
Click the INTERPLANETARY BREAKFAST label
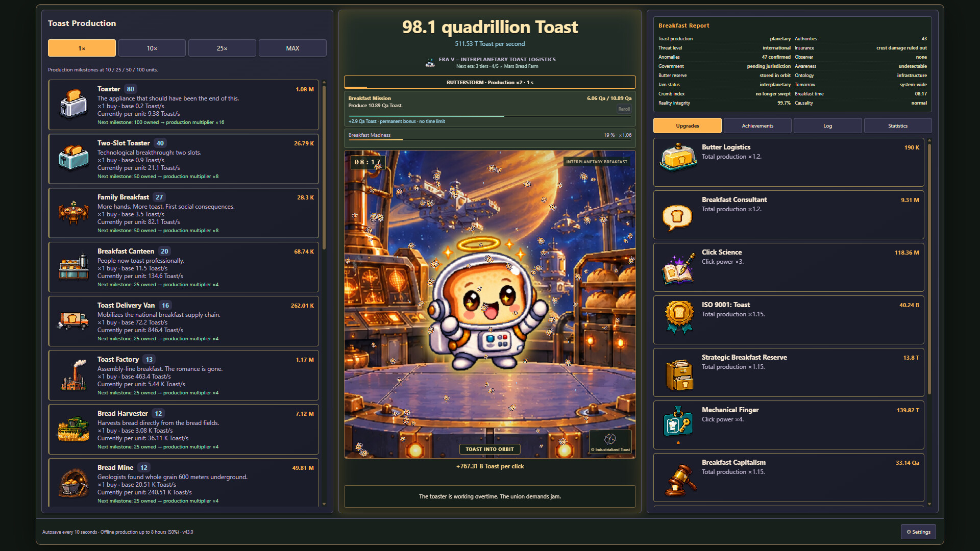597,162
